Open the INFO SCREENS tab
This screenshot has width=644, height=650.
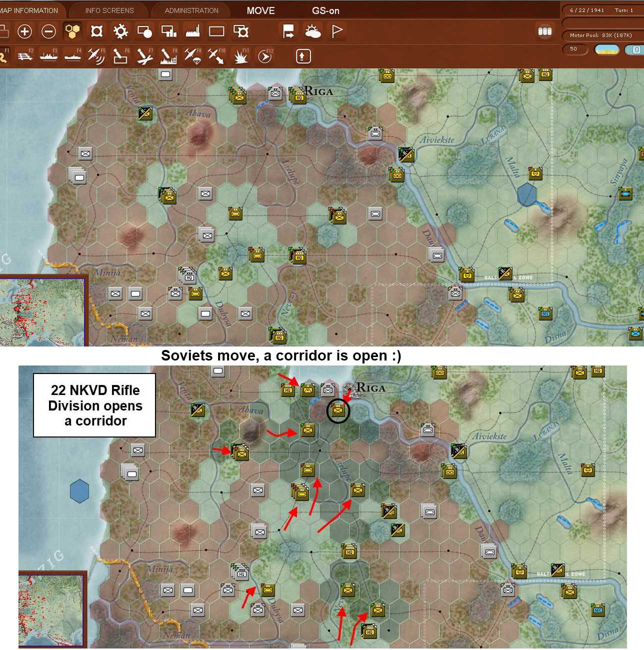tap(109, 10)
